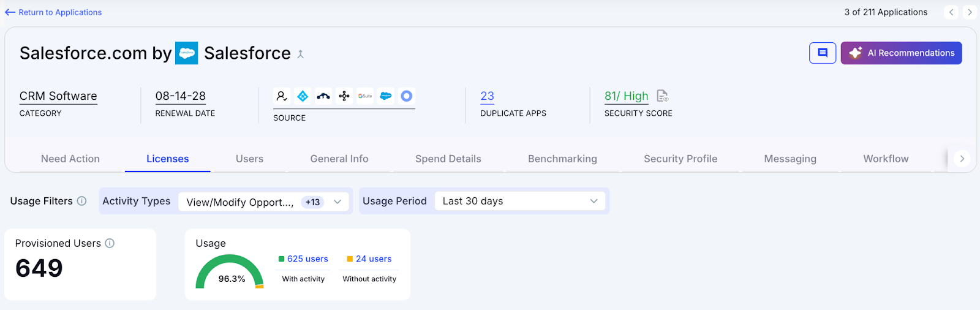The image size is (980, 310).
Task: Click the dark arch-shaped source icon
Action: (323, 96)
